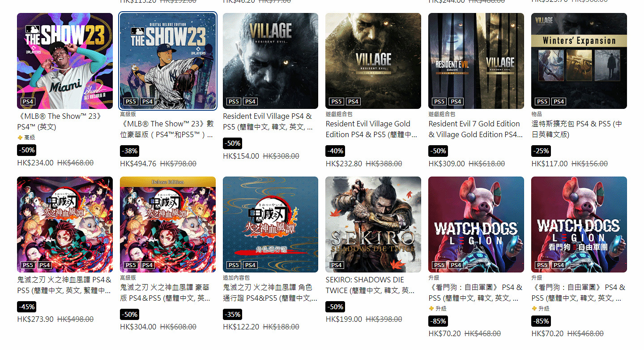
Task: Click the PS4 badge on MLB The Show 23 Miami cover
Action: [28, 102]
